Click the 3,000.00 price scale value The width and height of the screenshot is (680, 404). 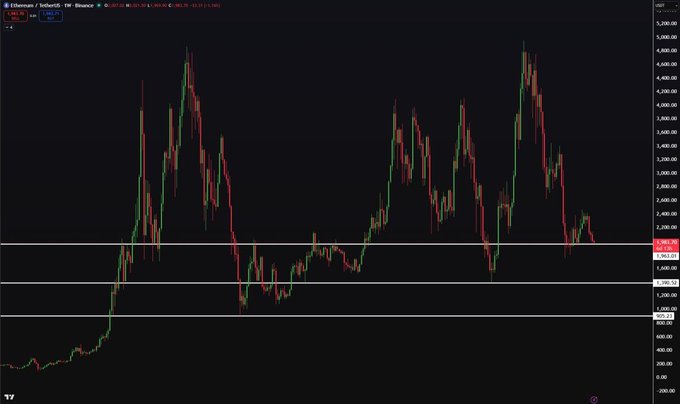pyautogui.click(x=667, y=173)
